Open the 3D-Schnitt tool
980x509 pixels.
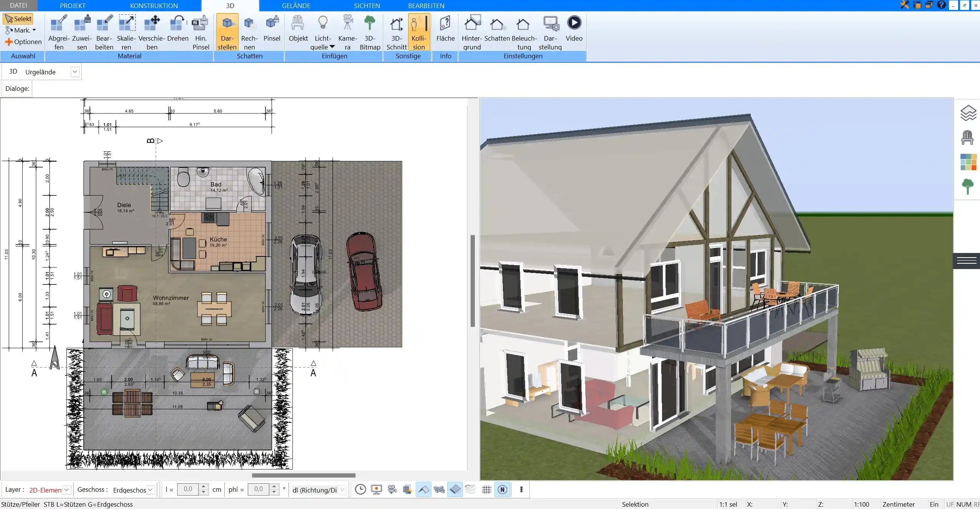[396, 32]
